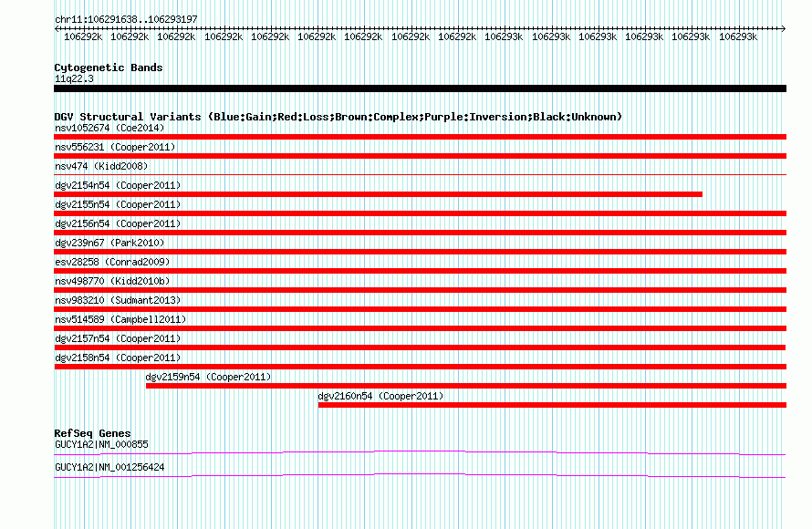
Task: Open dgv2158n54 (Cooper2011) label
Action: (x=118, y=358)
